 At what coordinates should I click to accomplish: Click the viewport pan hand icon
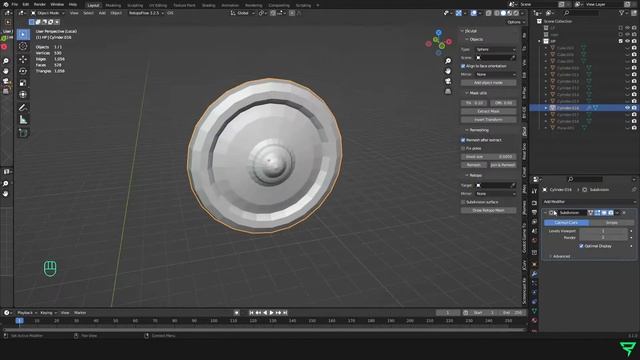click(448, 71)
